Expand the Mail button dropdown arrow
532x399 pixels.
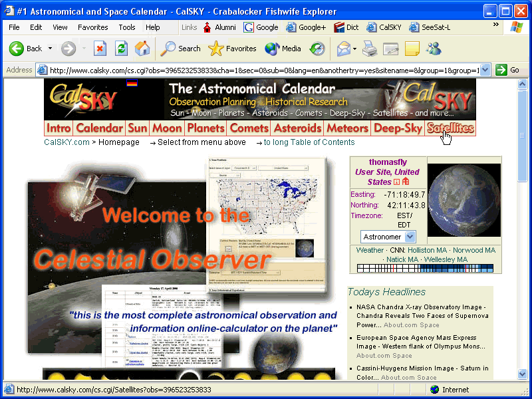(354, 49)
